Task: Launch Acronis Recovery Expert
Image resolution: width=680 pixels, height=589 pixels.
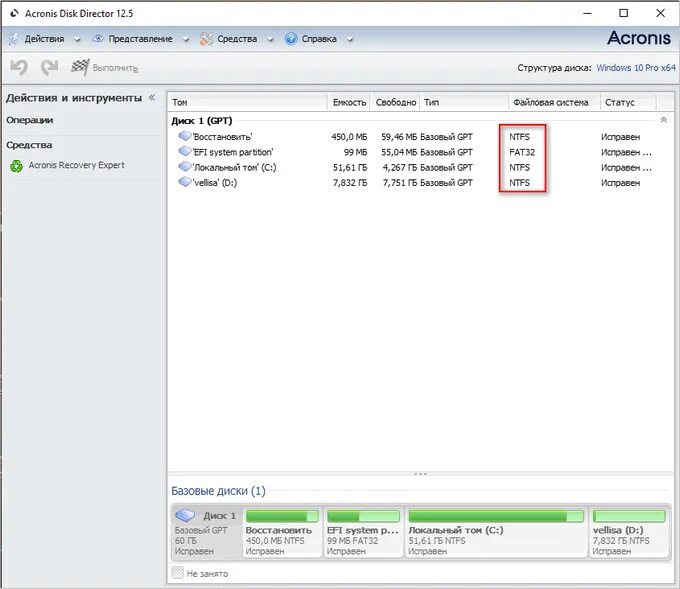Action: tap(76, 165)
